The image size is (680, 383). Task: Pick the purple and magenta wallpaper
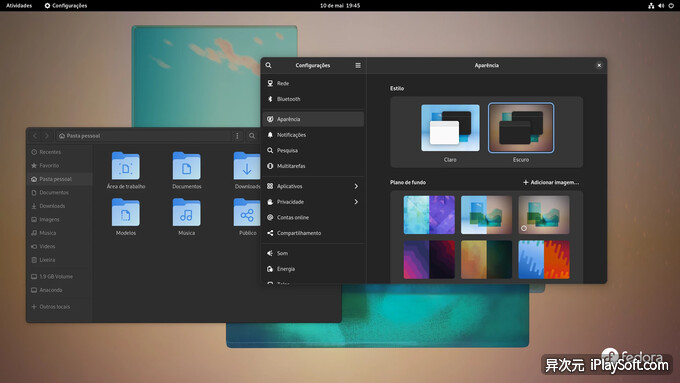[x=429, y=259]
